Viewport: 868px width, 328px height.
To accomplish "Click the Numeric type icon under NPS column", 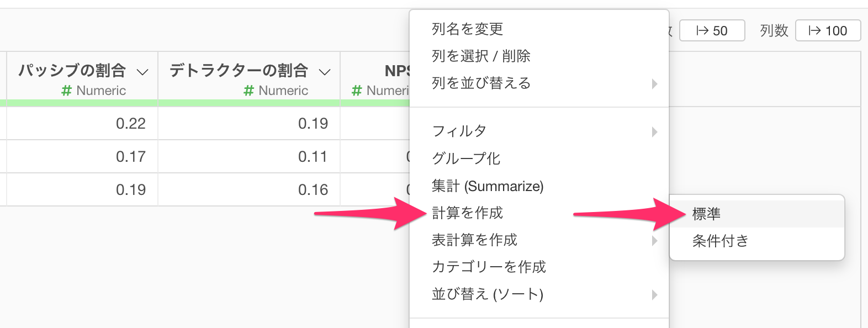I will click(x=357, y=91).
